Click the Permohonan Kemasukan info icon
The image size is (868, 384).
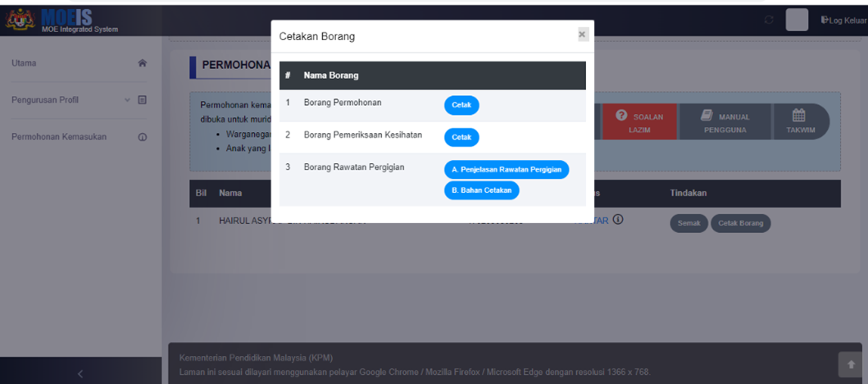click(142, 137)
